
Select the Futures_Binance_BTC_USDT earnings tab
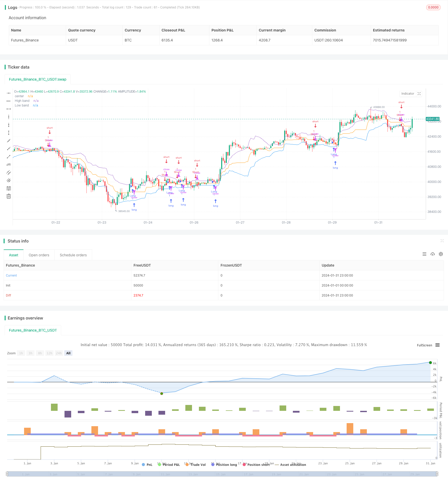tap(33, 330)
